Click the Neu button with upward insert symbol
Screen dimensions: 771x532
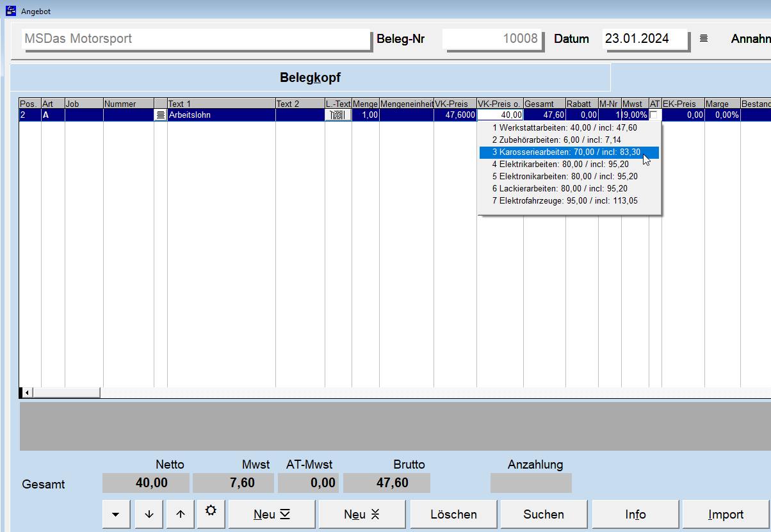coord(362,514)
